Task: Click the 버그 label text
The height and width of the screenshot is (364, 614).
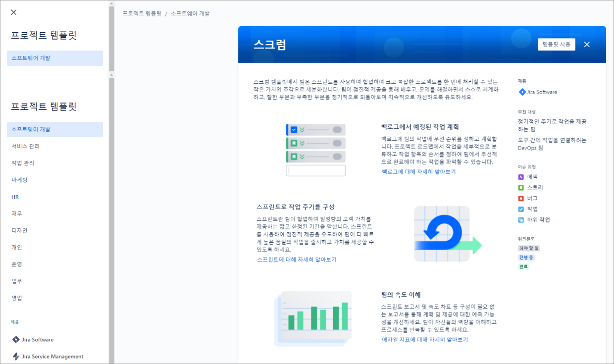Action: click(532, 199)
